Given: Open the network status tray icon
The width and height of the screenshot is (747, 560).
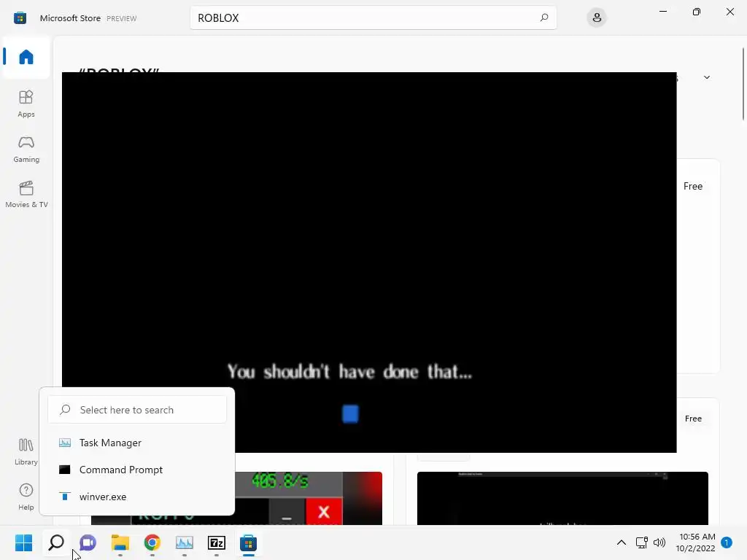Looking at the screenshot, I should point(642,542).
